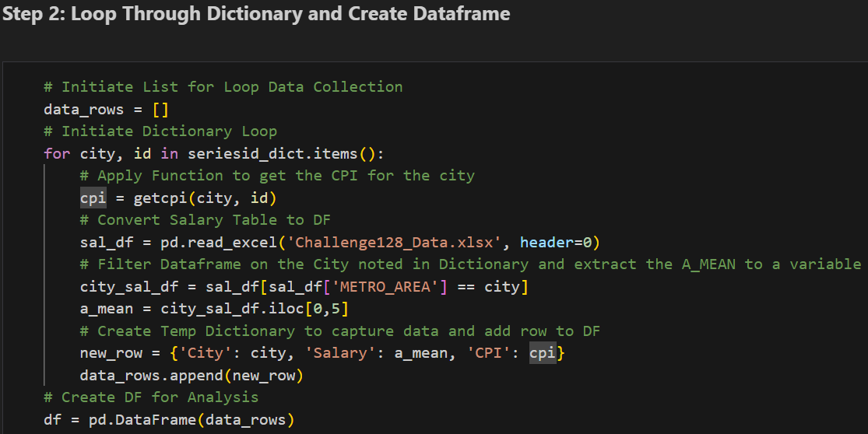Viewport: 868px width, 434px height.
Task: Click the highlighted cpi at end of new_row
Action: (x=543, y=353)
